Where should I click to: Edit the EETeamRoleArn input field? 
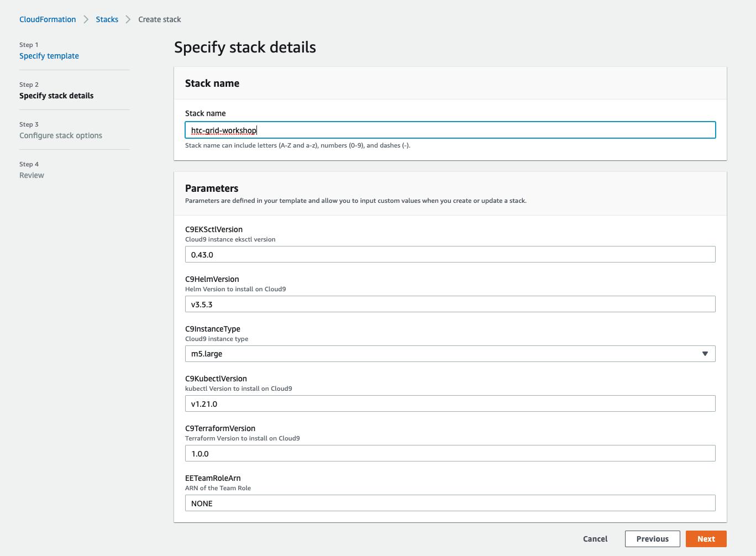450,503
